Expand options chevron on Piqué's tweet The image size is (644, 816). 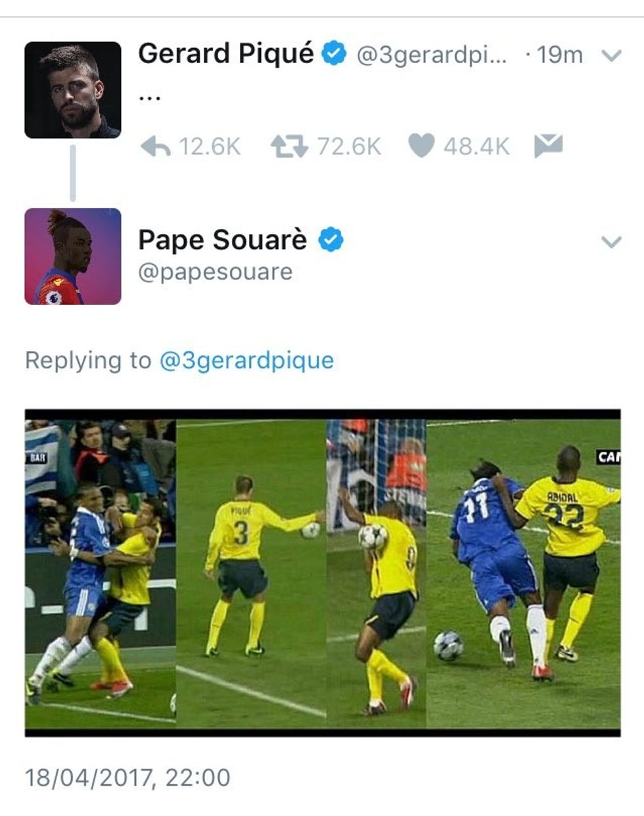611,56
